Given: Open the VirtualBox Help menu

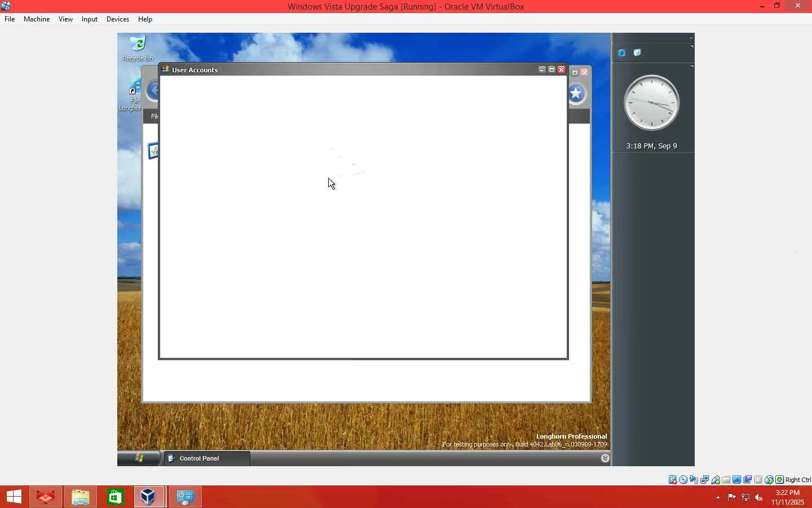Looking at the screenshot, I should coord(145,19).
